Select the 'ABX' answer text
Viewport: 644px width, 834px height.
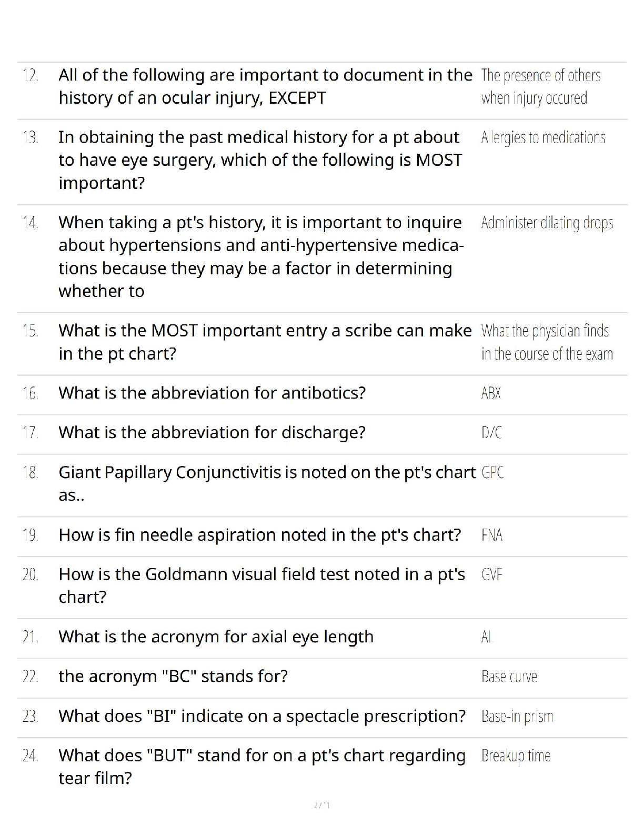pyautogui.click(x=491, y=393)
